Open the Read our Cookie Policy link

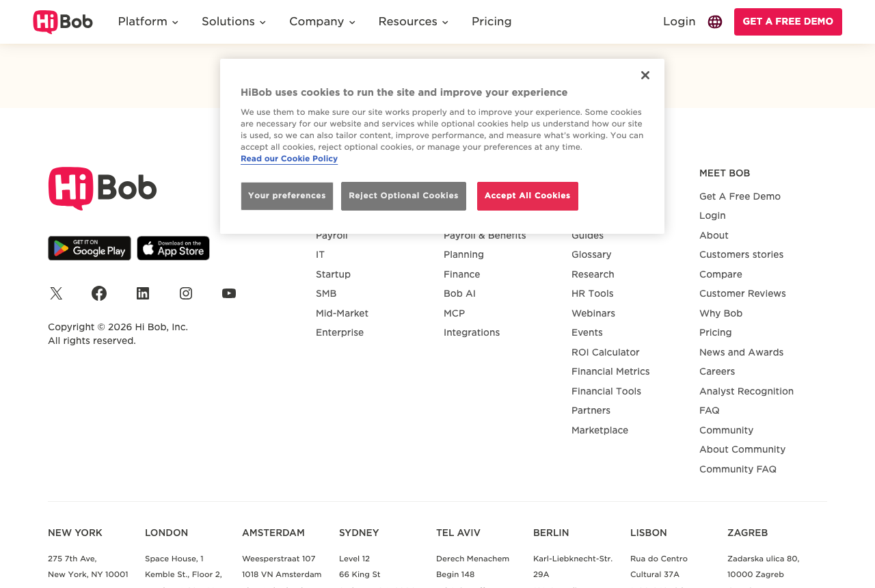289,159
